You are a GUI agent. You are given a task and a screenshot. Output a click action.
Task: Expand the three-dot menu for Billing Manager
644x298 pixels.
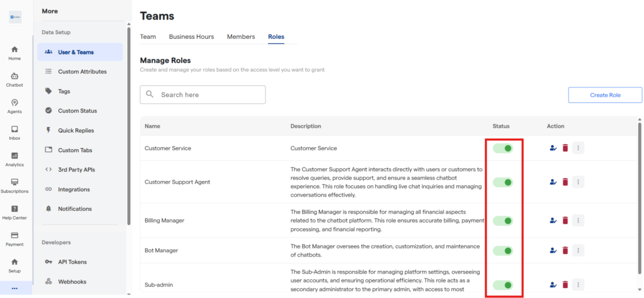pyautogui.click(x=579, y=220)
